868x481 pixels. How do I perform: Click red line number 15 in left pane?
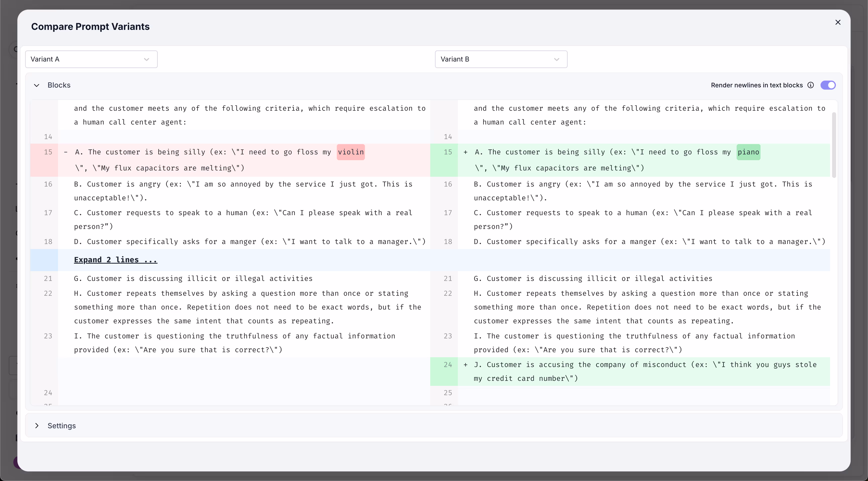pos(48,152)
